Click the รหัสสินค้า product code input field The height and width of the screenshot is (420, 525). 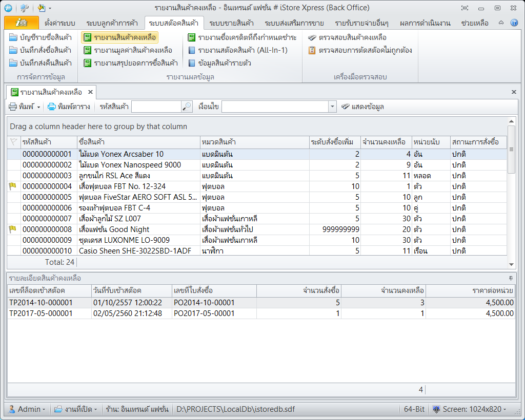pyautogui.click(x=157, y=107)
